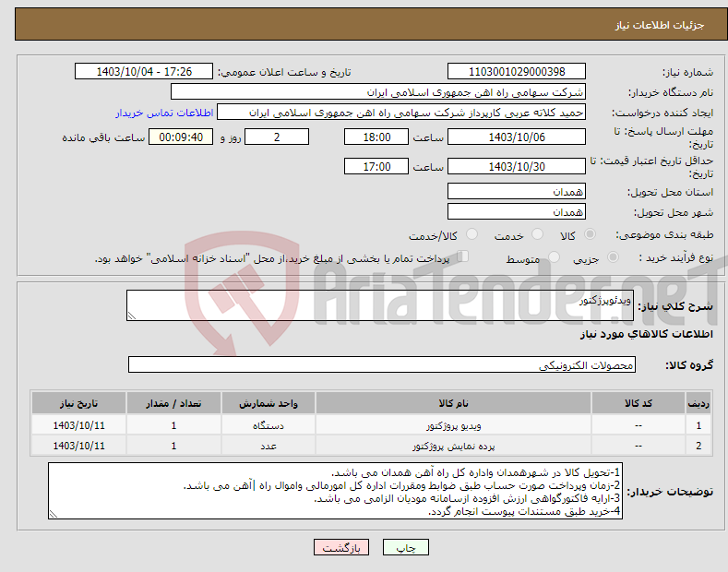Click the پرده نمایش پروژکتور item name cell
The image size is (728, 572).
(x=454, y=446)
